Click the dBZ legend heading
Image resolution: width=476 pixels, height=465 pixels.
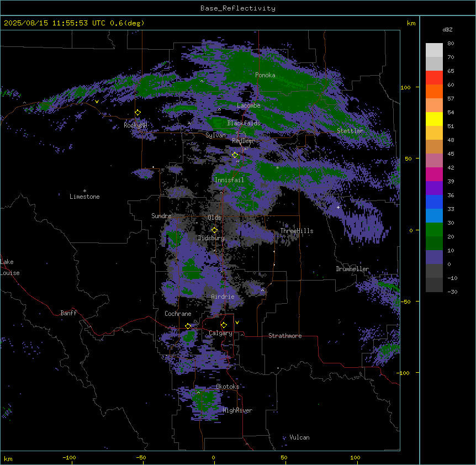tap(447, 30)
